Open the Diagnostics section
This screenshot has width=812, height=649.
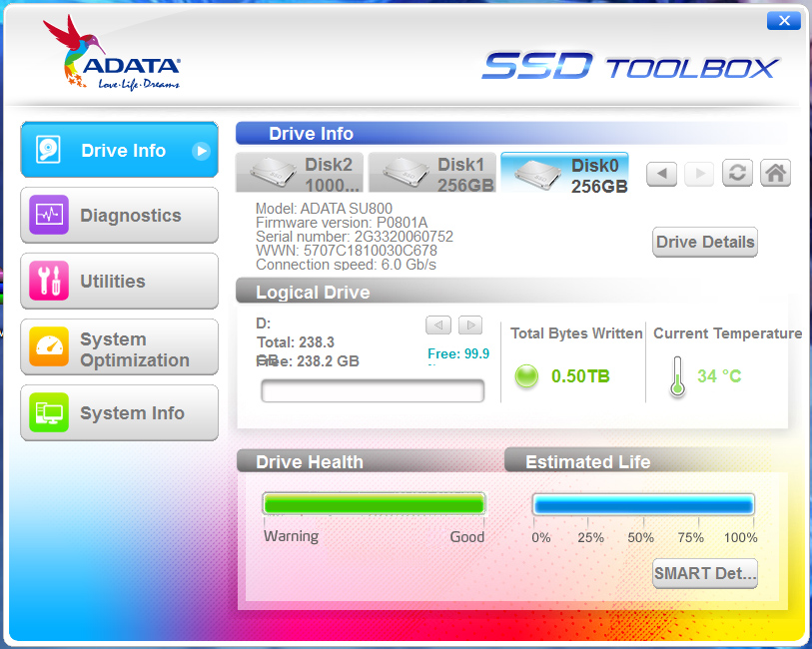coord(119,216)
